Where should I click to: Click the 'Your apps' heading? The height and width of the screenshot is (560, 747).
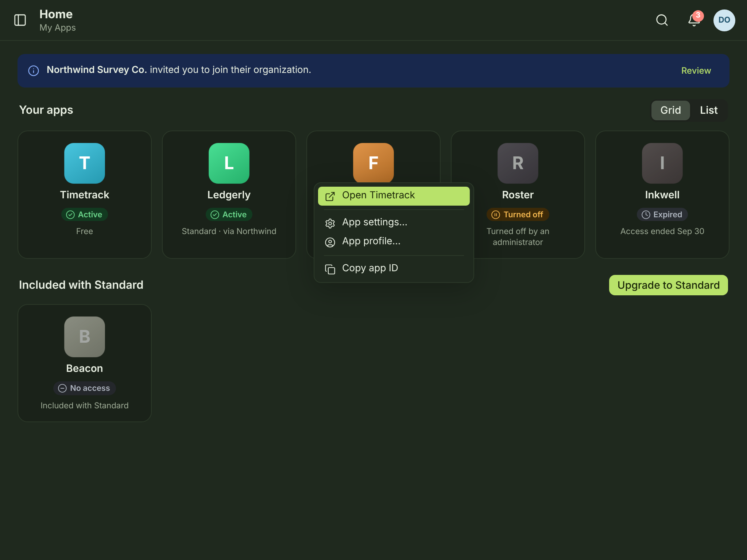coord(46,110)
